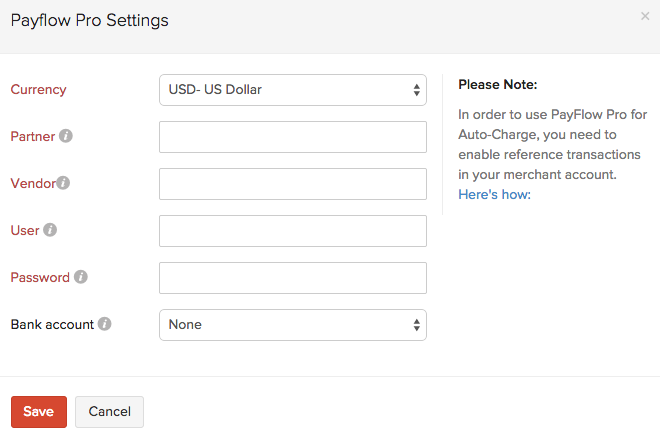The width and height of the screenshot is (660, 437).
Task: Select the User input field
Action: [x=292, y=231]
